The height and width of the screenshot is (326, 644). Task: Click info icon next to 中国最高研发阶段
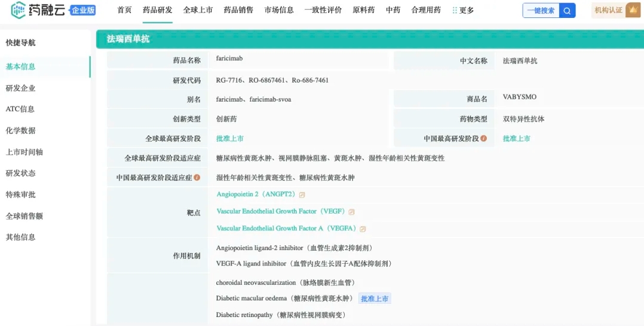click(484, 139)
